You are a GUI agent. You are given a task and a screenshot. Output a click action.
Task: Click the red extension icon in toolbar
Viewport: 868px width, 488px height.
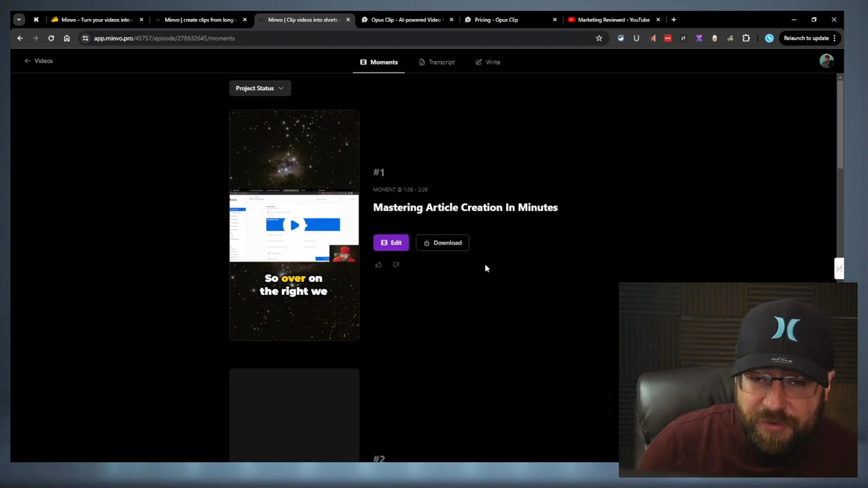point(667,38)
